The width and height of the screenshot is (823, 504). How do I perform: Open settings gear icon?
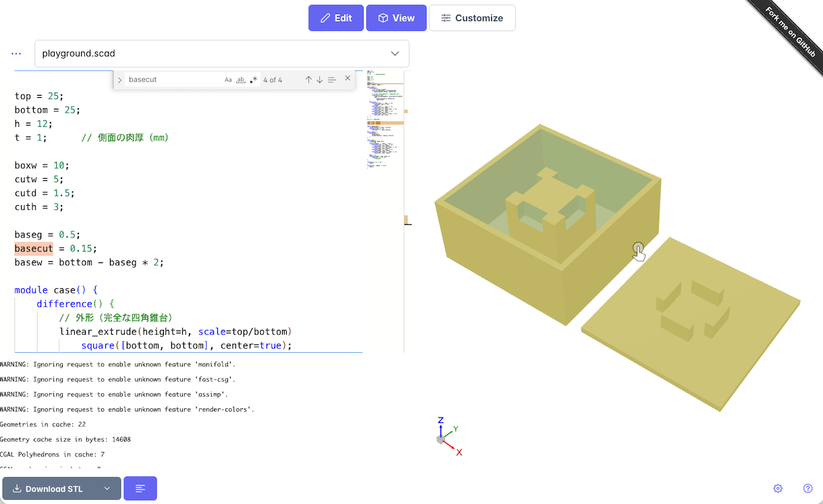778,488
